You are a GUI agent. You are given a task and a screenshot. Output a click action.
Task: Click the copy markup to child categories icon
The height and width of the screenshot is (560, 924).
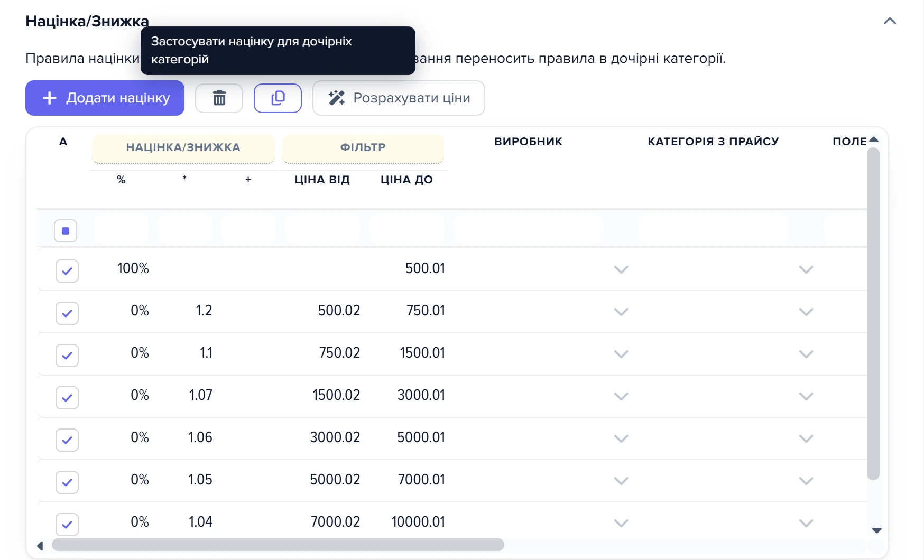point(278,98)
